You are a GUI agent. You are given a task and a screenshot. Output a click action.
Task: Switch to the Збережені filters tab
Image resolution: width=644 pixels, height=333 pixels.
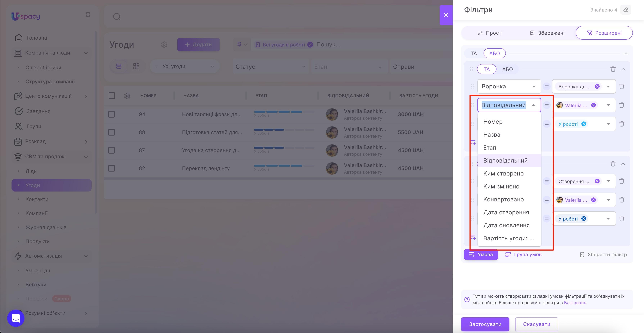(547, 33)
